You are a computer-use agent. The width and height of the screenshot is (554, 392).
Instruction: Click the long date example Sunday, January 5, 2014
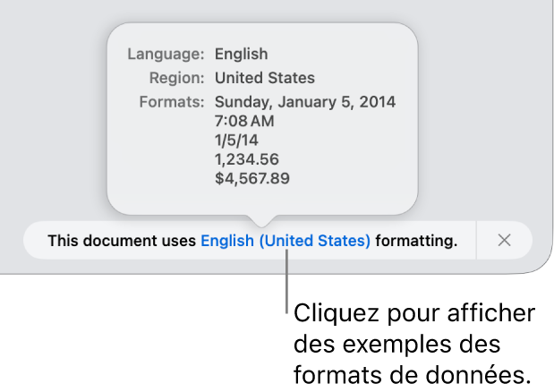304,101
